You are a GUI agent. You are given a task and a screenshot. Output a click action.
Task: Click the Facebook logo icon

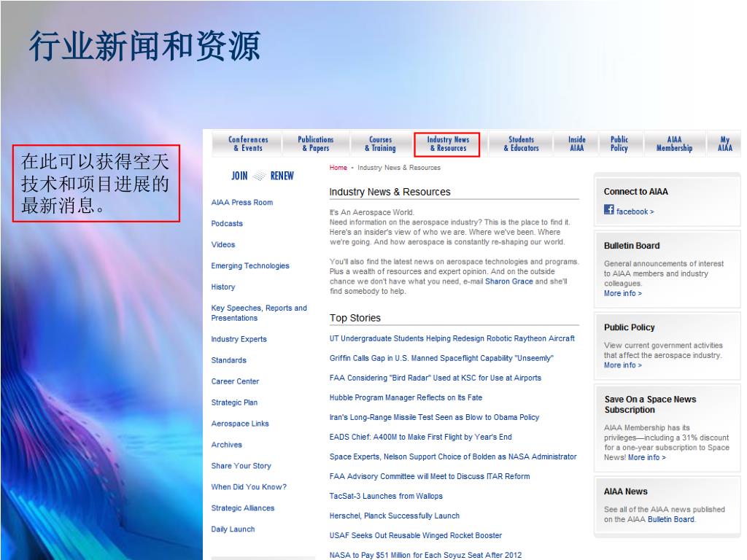pyautogui.click(x=608, y=209)
